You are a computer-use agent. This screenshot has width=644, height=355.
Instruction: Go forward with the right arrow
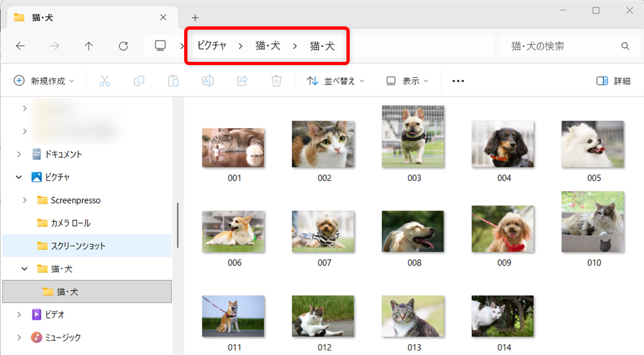point(54,46)
